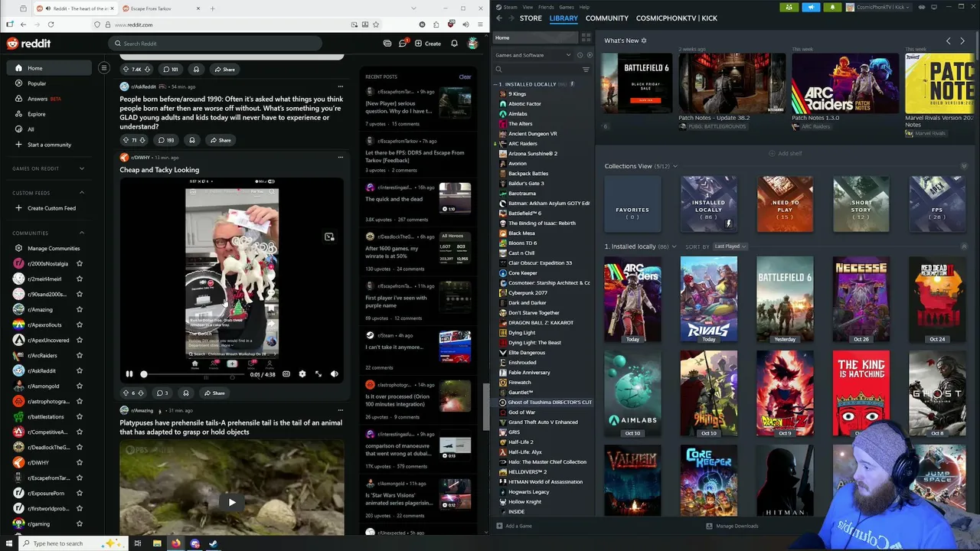
Task: Click the Search Reddit field
Action: click(214, 44)
